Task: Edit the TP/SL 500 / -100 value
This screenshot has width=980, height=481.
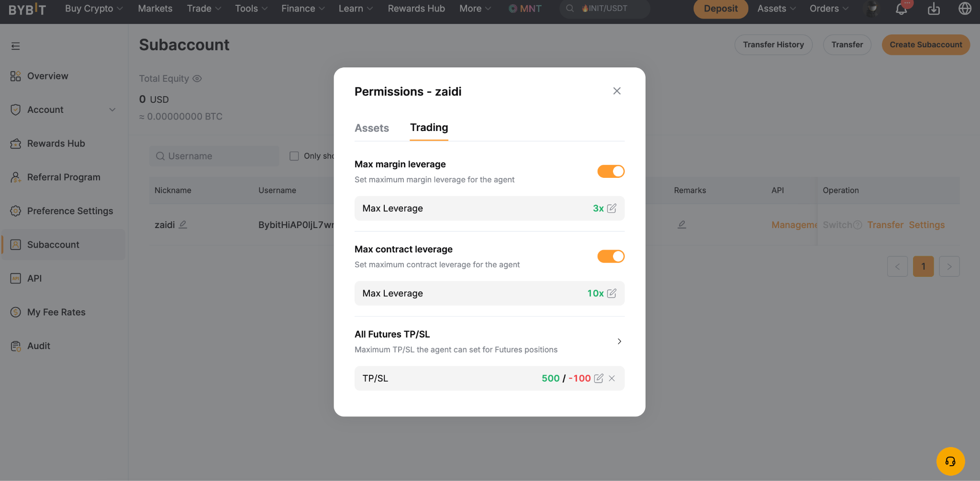Action: click(x=599, y=379)
